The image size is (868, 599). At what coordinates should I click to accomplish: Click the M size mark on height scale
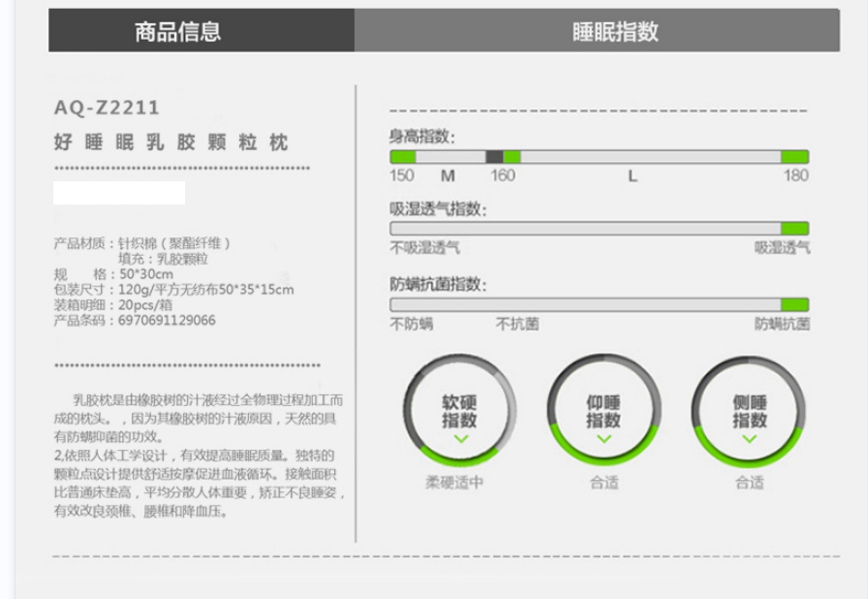(x=448, y=176)
